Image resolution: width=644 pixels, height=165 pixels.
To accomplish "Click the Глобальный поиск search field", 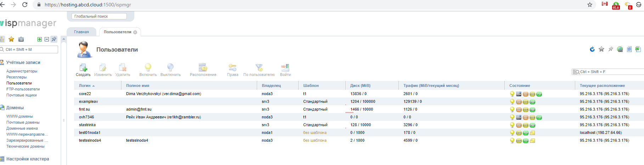I will tap(99, 16).
